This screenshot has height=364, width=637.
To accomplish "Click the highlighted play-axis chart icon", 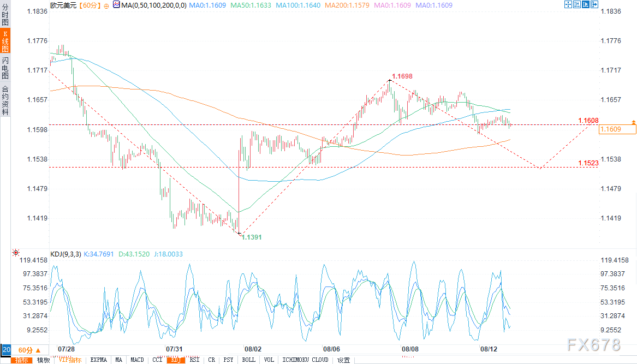I will point(585,4).
